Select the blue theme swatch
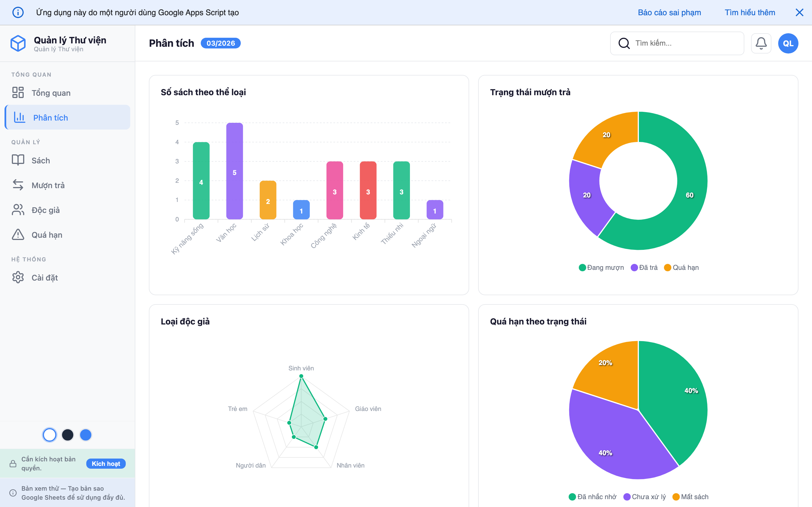The width and height of the screenshot is (812, 507). (x=85, y=435)
